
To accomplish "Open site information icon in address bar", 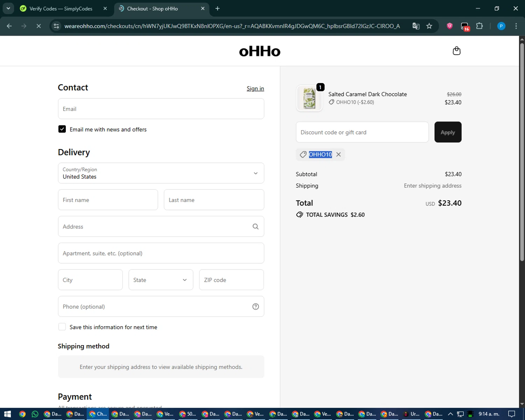I will [x=56, y=26].
